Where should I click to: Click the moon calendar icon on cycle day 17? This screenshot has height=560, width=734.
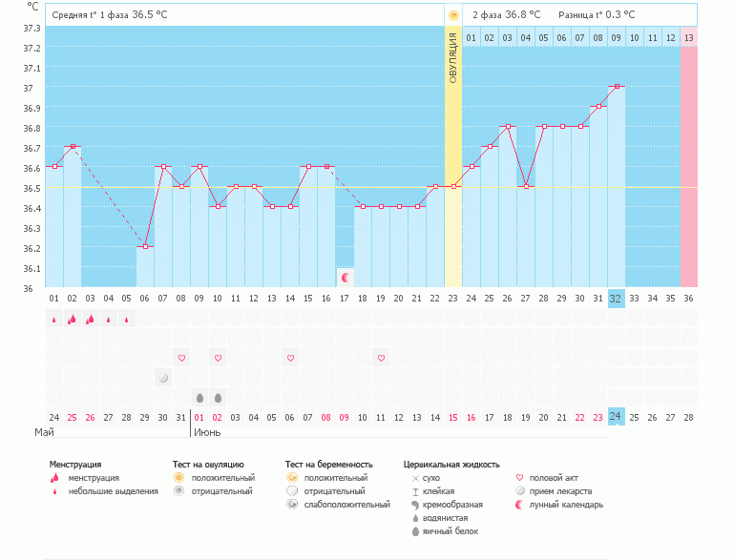click(x=346, y=278)
